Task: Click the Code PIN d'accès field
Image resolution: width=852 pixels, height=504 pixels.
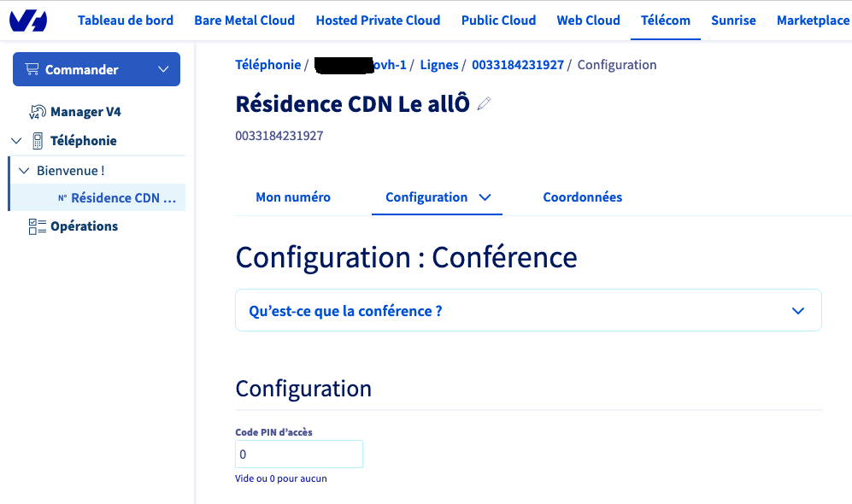Action: click(299, 454)
